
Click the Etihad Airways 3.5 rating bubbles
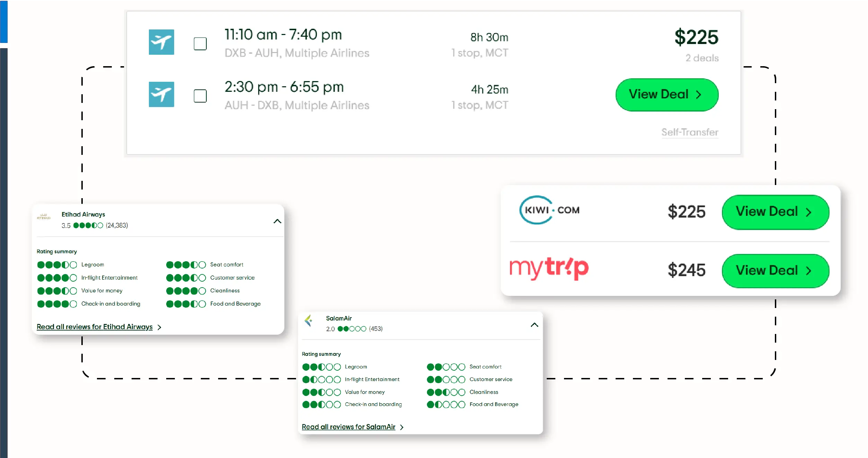pyautogui.click(x=88, y=226)
